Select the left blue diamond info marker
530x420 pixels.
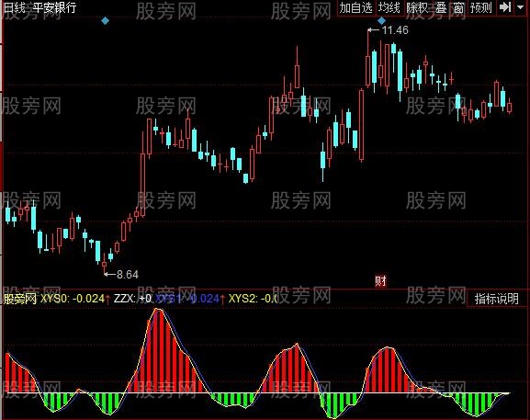point(106,21)
